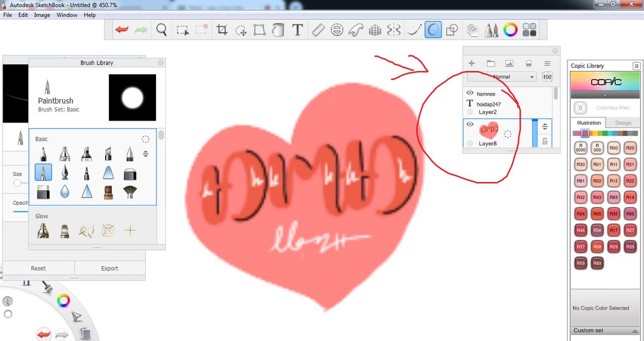
Task: Hide the hamnee layer eye
Action: [470, 93]
